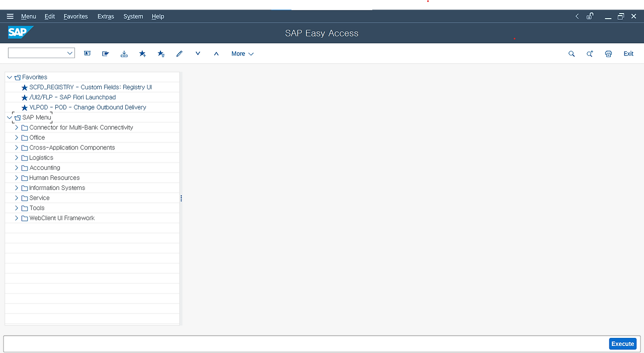Open the More dropdown
The width and height of the screenshot is (644, 353).
[x=242, y=53]
